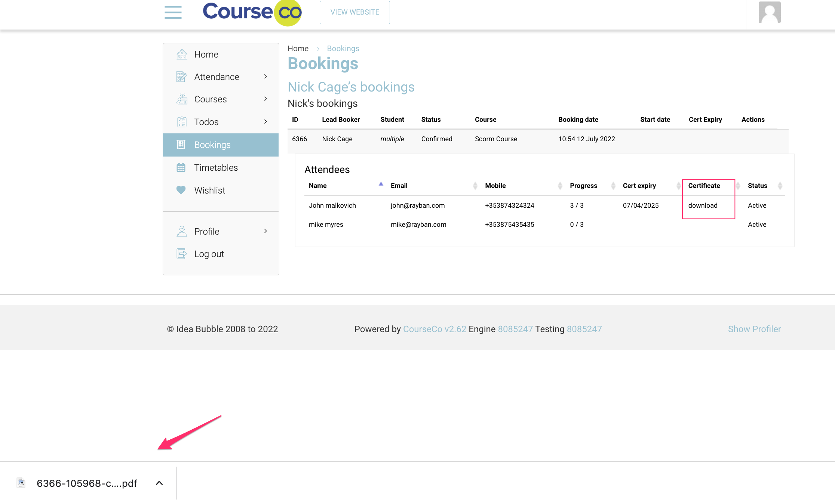Click the Show Profiler link
This screenshot has width=835, height=504.
click(x=754, y=329)
